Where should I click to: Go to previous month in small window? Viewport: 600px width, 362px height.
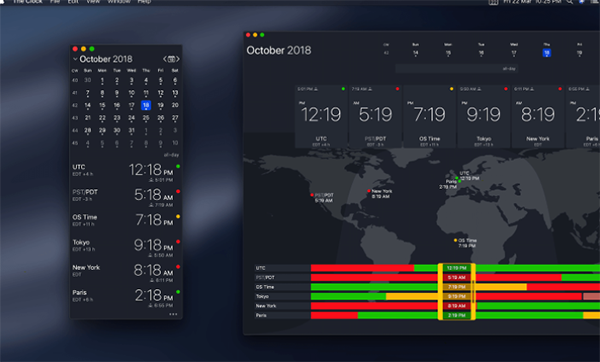[x=165, y=59]
